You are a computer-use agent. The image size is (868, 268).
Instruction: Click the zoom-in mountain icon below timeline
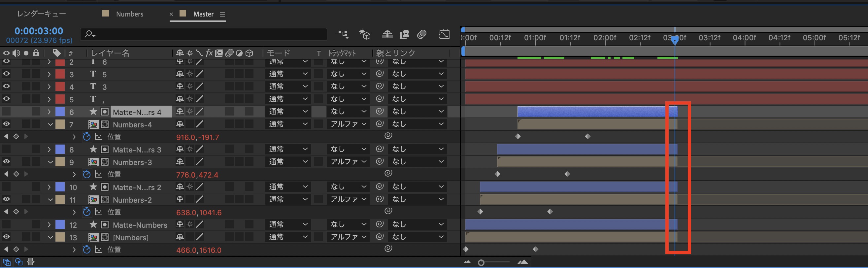click(x=523, y=262)
